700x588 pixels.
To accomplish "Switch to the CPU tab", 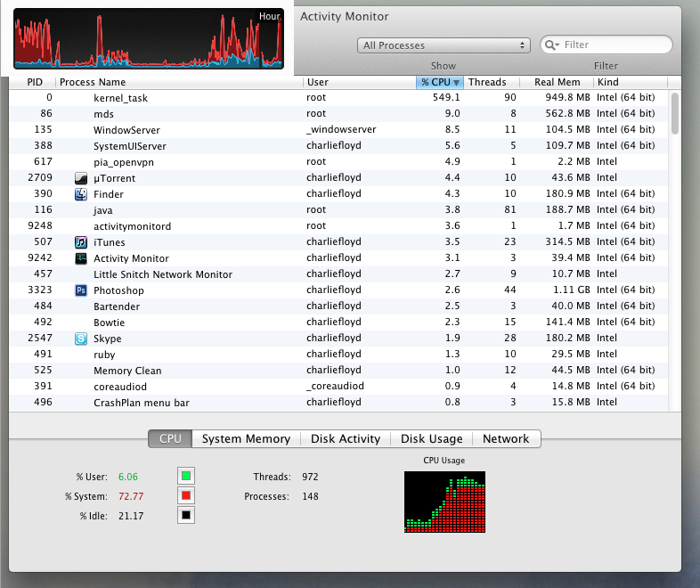I will coord(170,439).
